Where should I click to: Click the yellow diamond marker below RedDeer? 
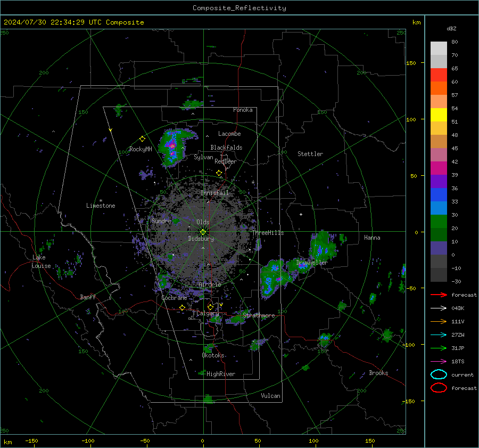[x=219, y=173]
